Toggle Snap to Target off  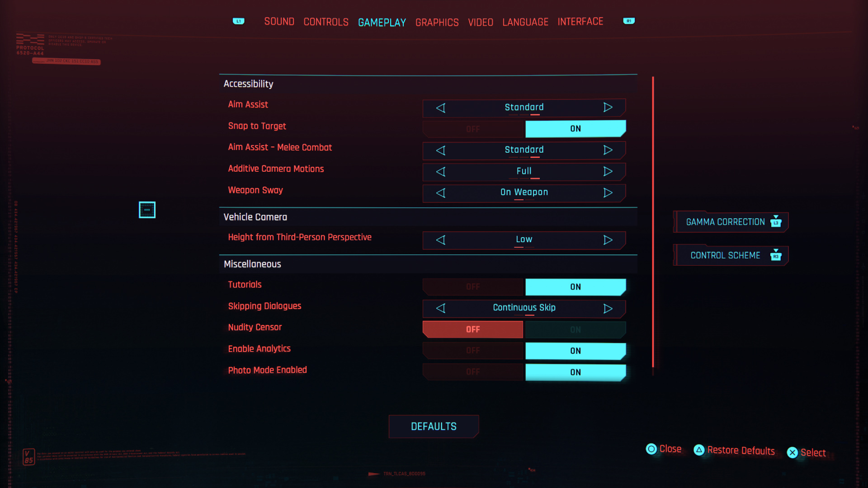click(473, 128)
